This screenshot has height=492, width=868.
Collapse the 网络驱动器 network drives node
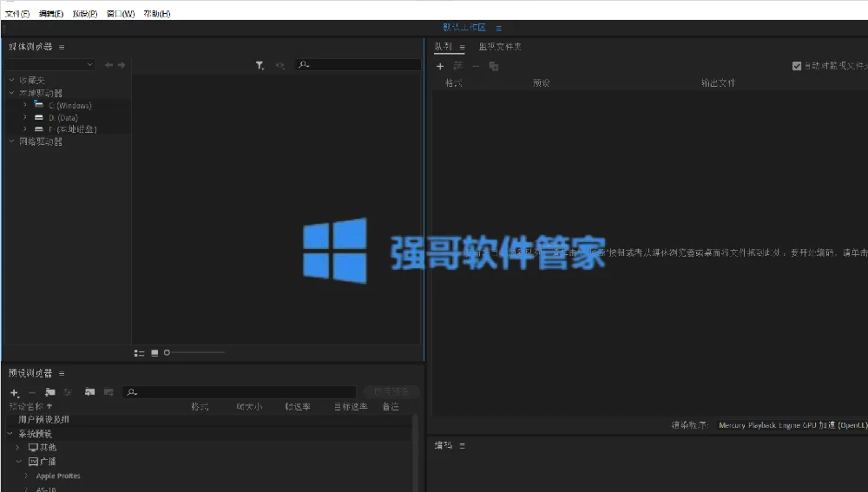pos(11,141)
